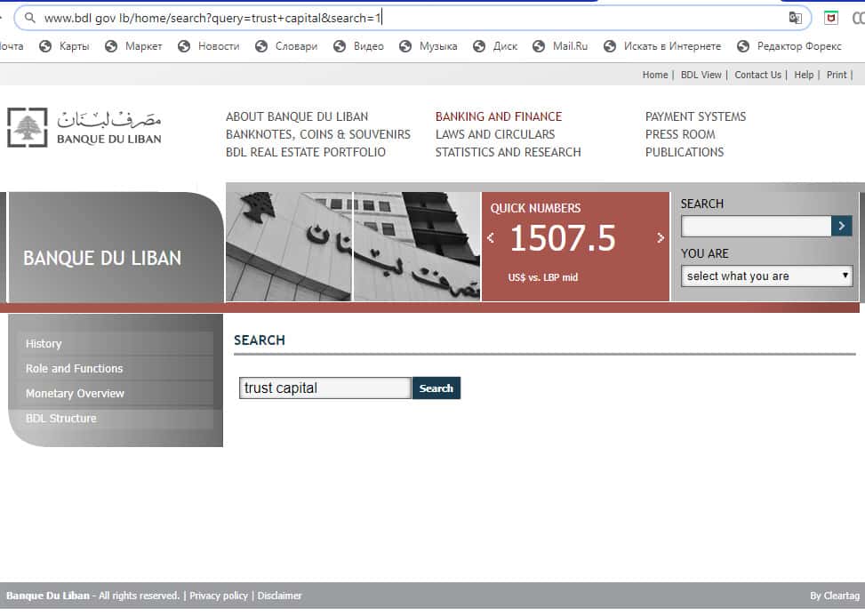Show previous quick number with left arrow

tap(491, 237)
